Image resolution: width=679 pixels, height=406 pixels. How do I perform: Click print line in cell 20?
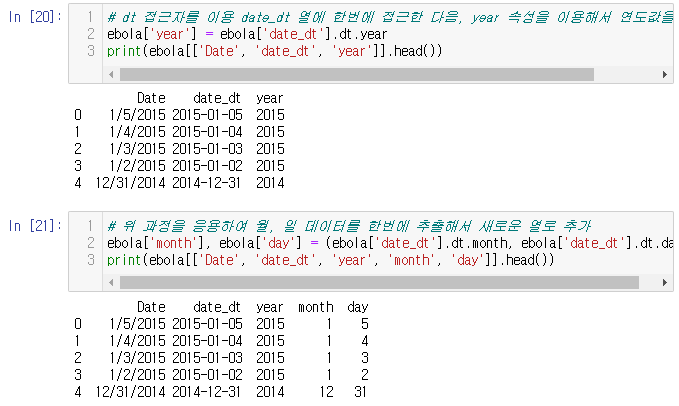275,51
